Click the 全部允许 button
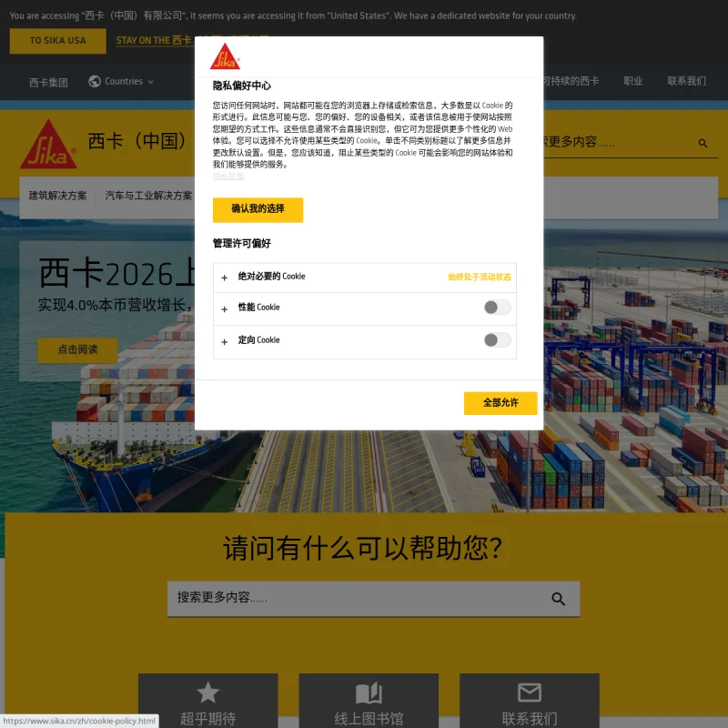Image resolution: width=728 pixels, height=728 pixels. (x=500, y=403)
